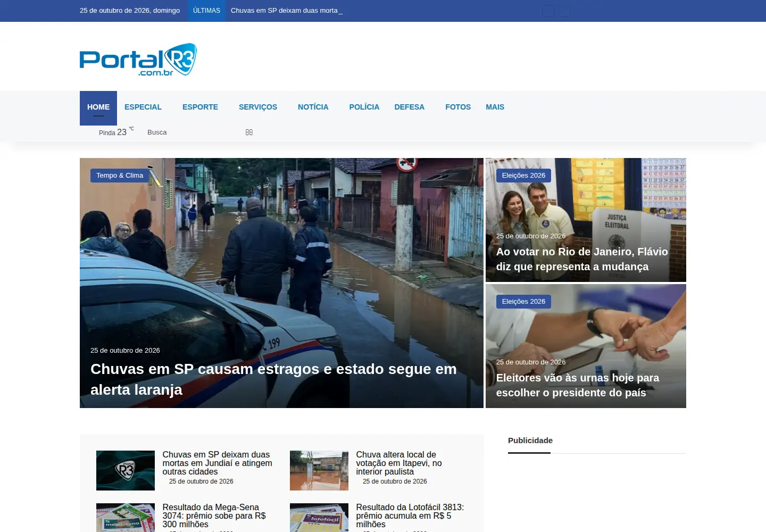Viewport: 766px width, 532px height.
Task: Click date under the Jundiaí mortas article
Action: pyautogui.click(x=201, y=481)
